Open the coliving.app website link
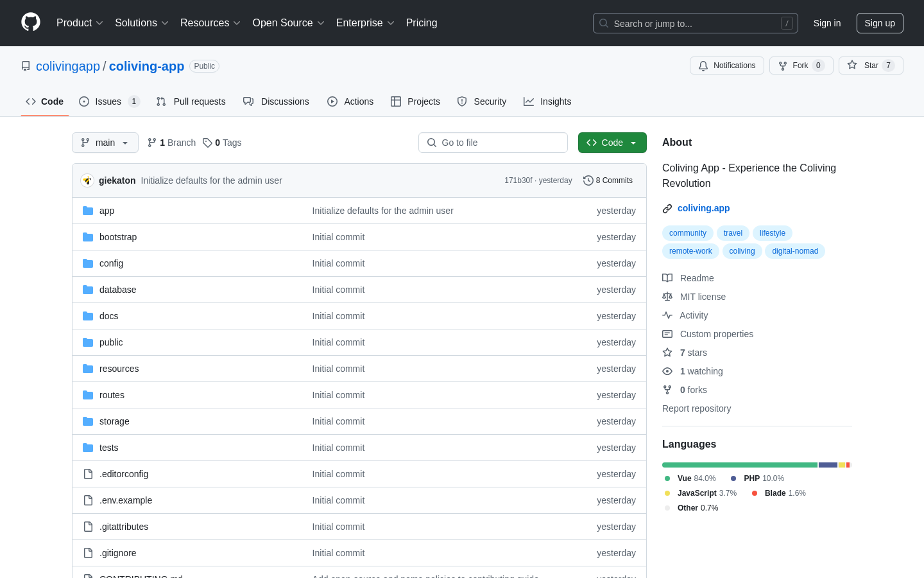The height and width of the screenshot is (578, 924). click(703, 208)
